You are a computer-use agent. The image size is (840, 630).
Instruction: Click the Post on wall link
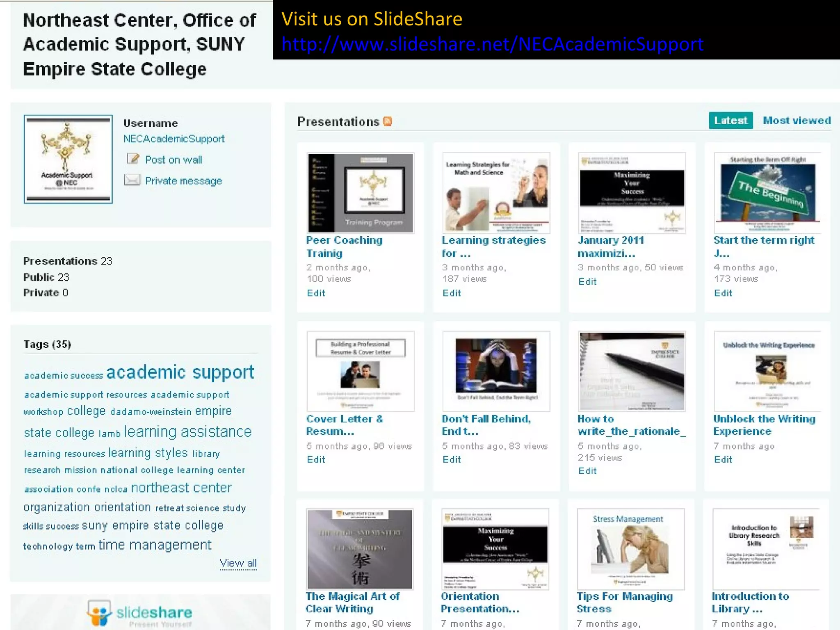tap(173, 160)
